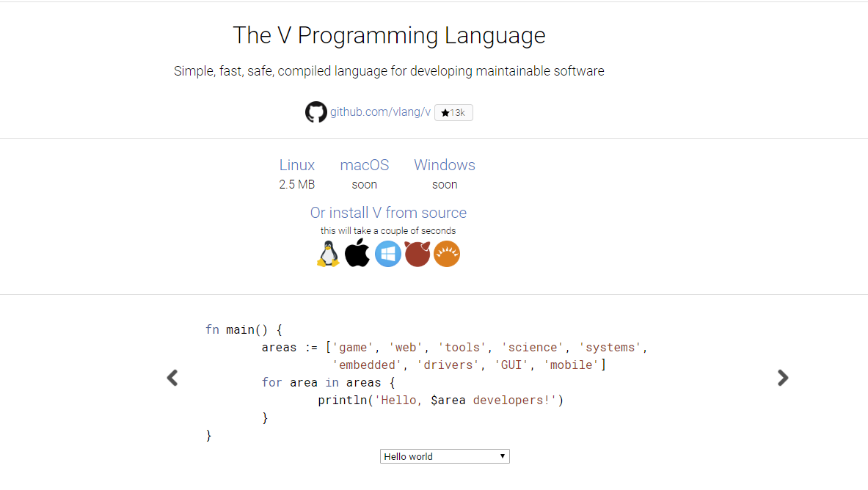Click 'soon' text under Windows

tap(445, 185)
